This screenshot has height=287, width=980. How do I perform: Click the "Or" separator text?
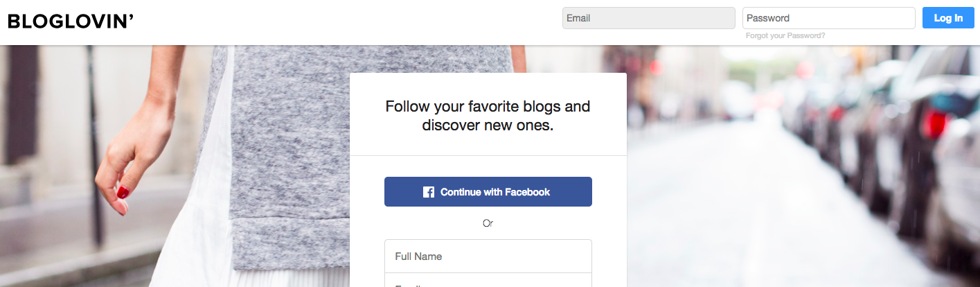488,223
